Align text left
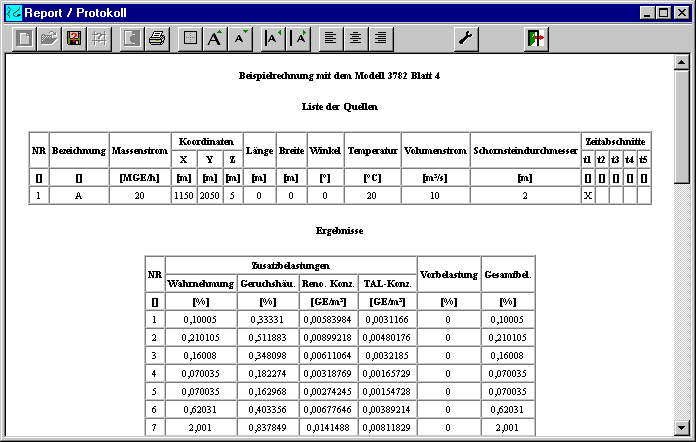The image size is (696, 442). click(x=330, y=39)
